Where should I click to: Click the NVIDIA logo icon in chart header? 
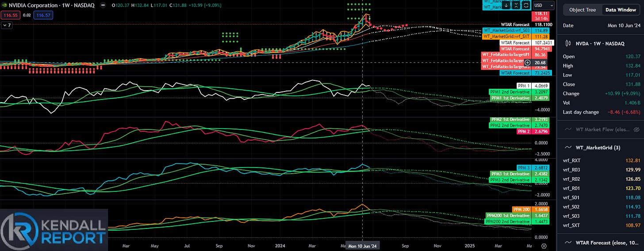click(4, 5)
